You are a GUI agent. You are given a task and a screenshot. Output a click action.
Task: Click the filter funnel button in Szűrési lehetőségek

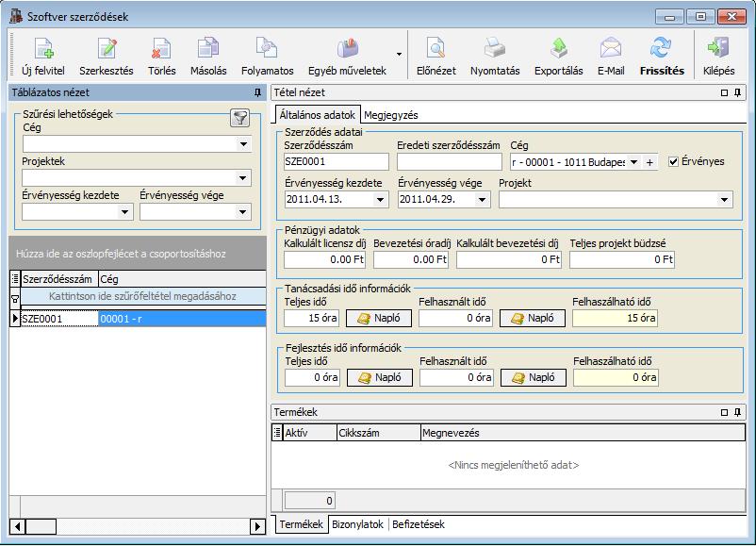pos(239,118)
